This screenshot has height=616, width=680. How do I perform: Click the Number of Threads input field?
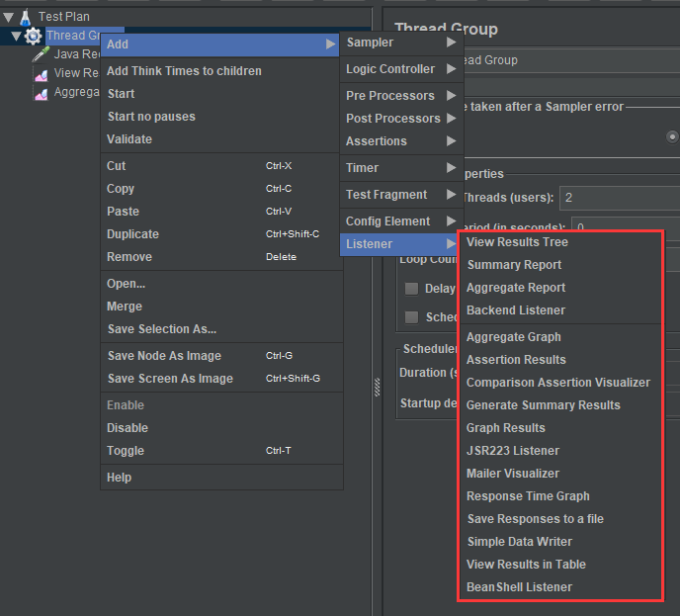tap(619, 198)
